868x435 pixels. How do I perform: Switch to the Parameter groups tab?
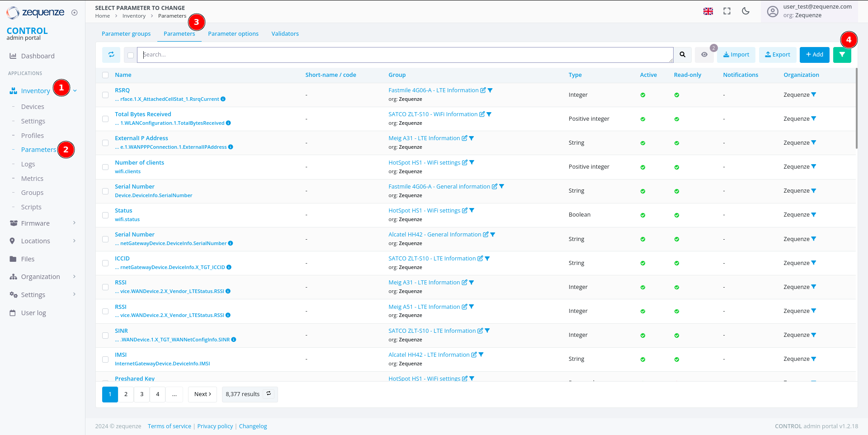pos(126,34)
